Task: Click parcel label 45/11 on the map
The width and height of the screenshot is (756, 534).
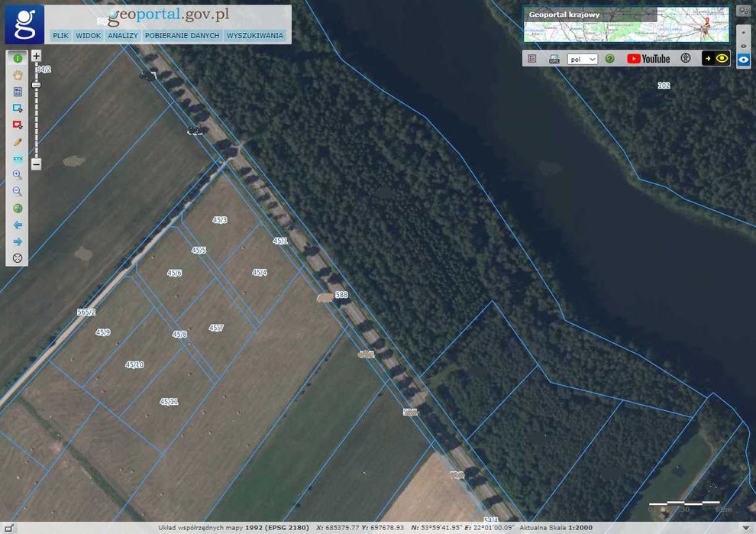Action: click(x=169, y=401)
